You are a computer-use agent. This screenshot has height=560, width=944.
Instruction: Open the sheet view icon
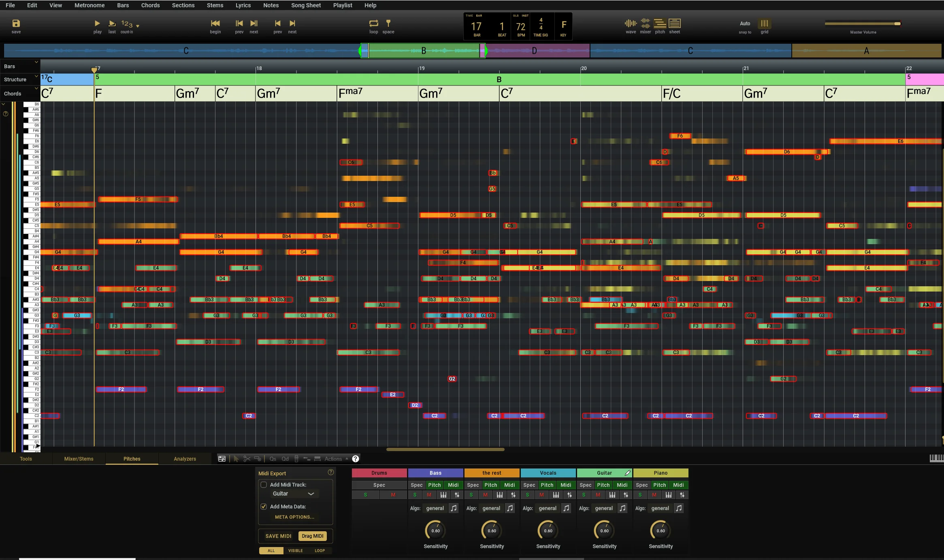coord(675,23)
